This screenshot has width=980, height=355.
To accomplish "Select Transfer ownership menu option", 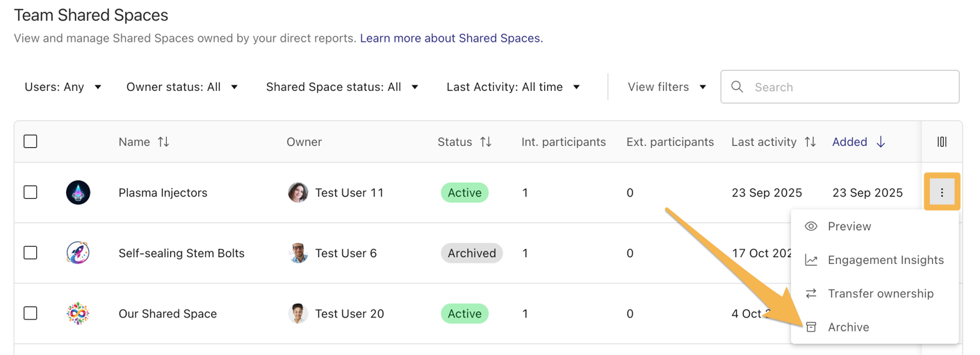I will 880,293.
